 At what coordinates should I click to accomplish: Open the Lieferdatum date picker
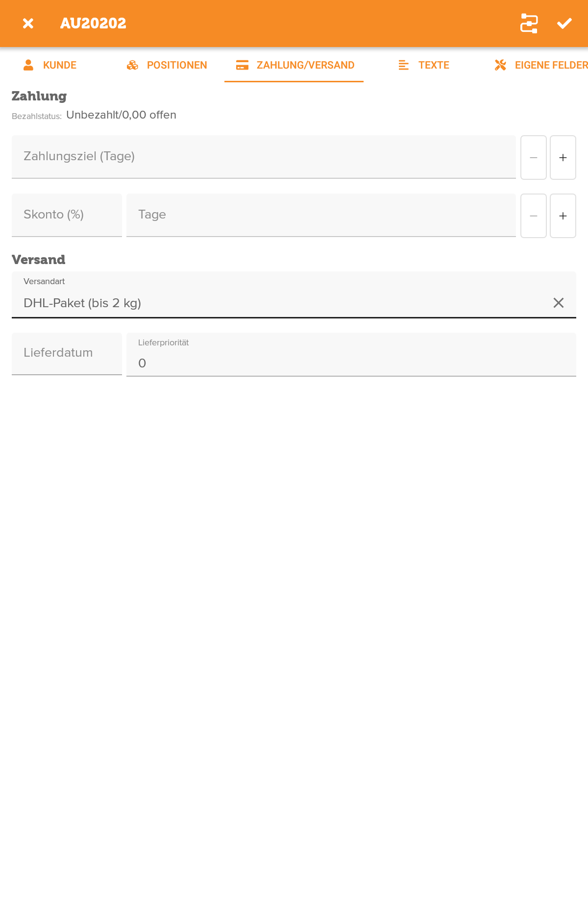click(67, 353)
